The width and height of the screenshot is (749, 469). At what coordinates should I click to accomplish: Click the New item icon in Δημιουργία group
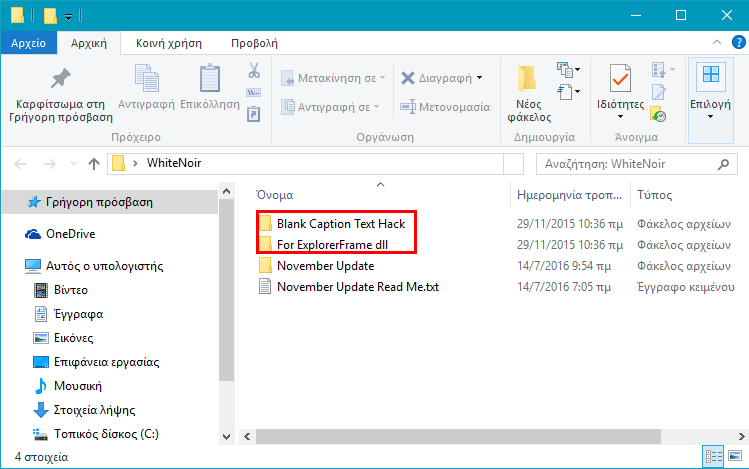point(565,70)
